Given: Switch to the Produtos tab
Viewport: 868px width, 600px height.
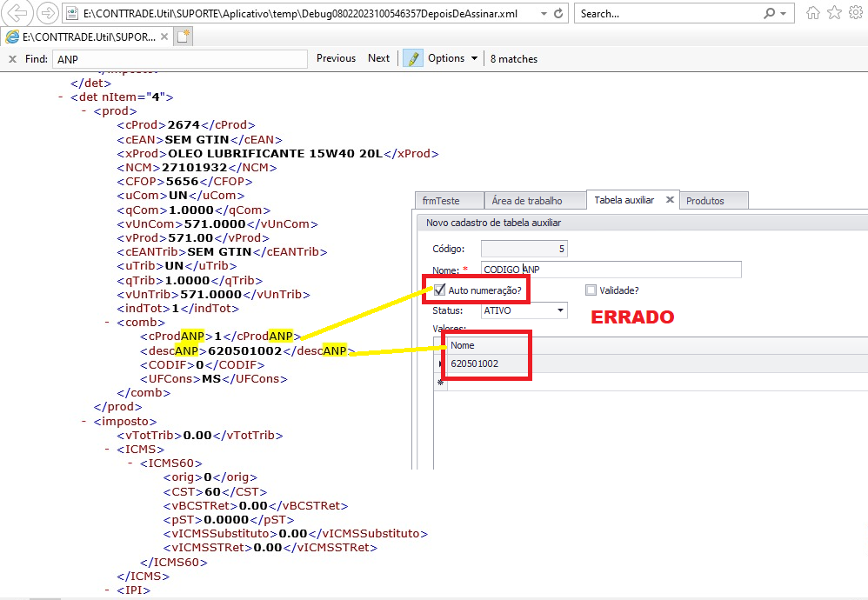Looking at the screenshot, I should tap(704, 201).
